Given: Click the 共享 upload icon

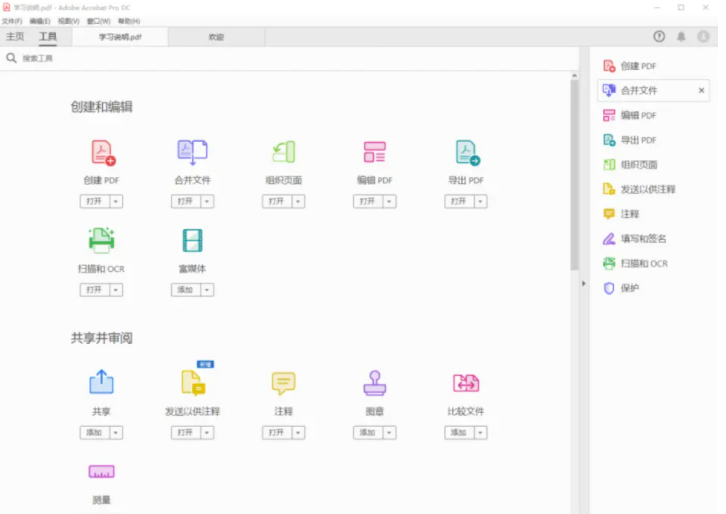Looking at the screenshot, I should (x=101, y=382).
